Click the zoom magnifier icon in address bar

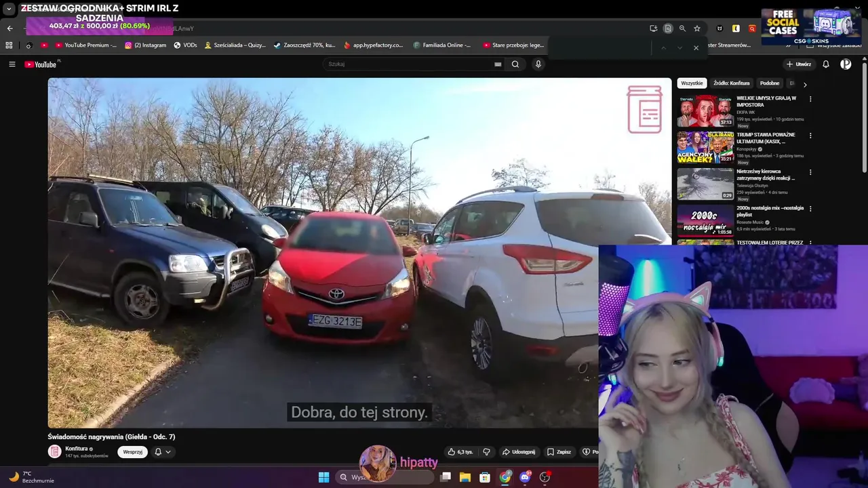682,28
